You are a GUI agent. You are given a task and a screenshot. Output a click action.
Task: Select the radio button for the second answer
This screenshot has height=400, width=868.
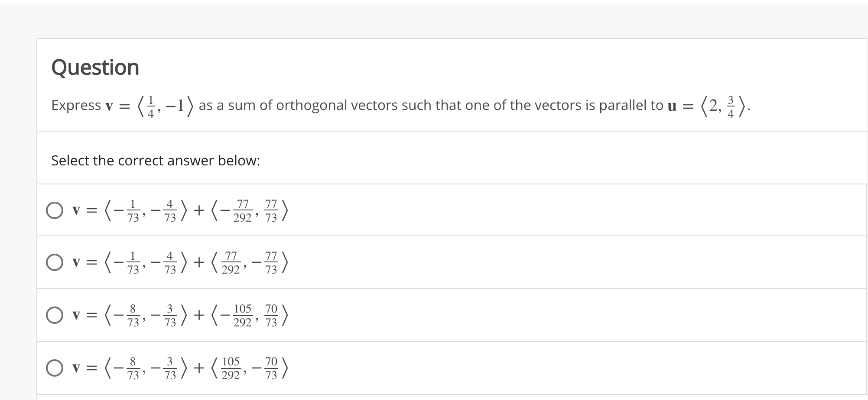point(55,262)
